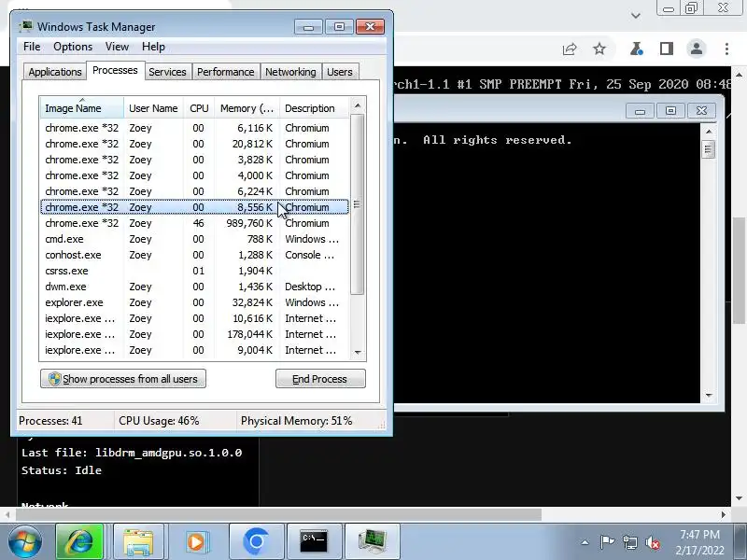Open the browser profile avatar

click(697, 49)
